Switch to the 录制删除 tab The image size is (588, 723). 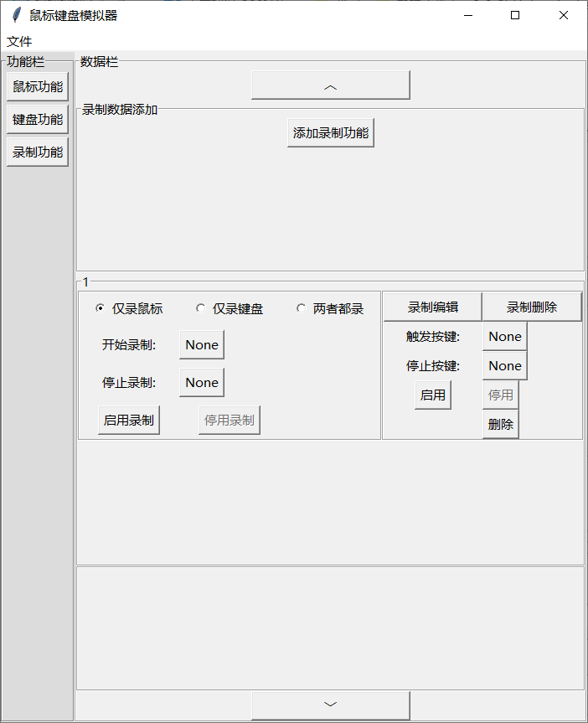point(532,307)
